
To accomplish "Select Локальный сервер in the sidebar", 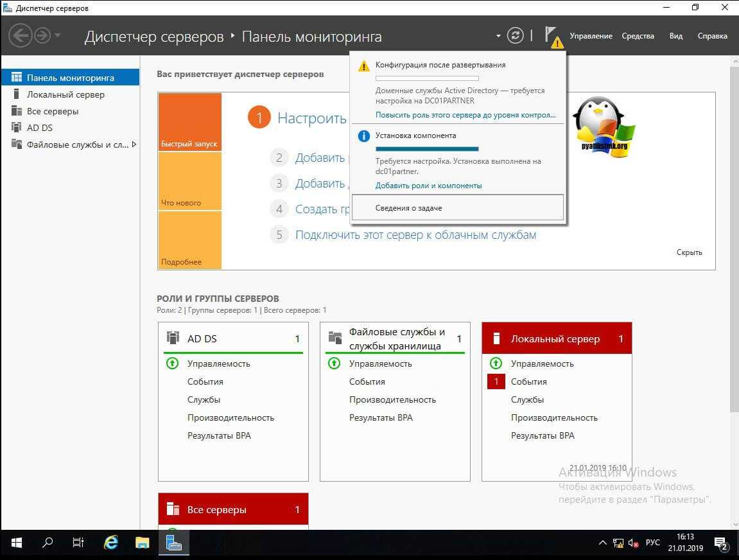I will point(65,94).
